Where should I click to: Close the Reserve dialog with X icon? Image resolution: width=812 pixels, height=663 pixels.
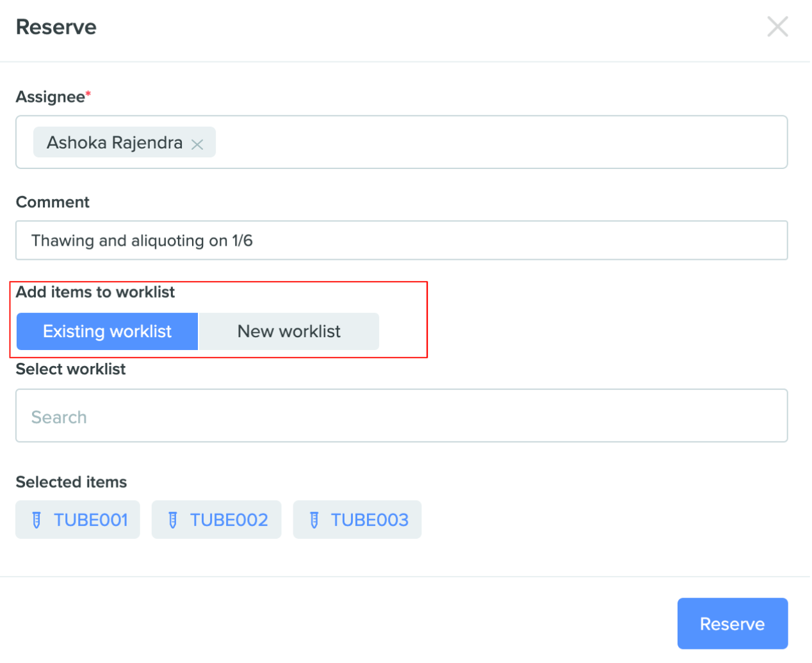(x=777, y=27)
